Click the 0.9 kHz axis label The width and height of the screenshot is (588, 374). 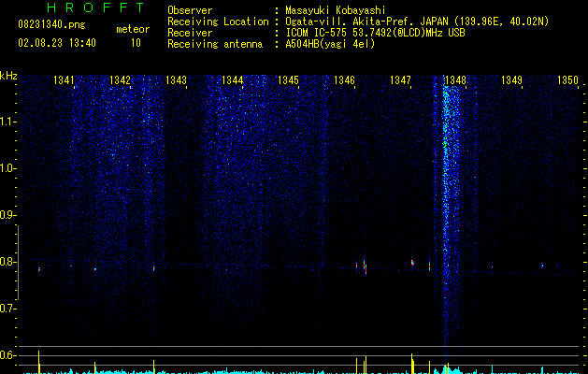(x=7, y=215)
